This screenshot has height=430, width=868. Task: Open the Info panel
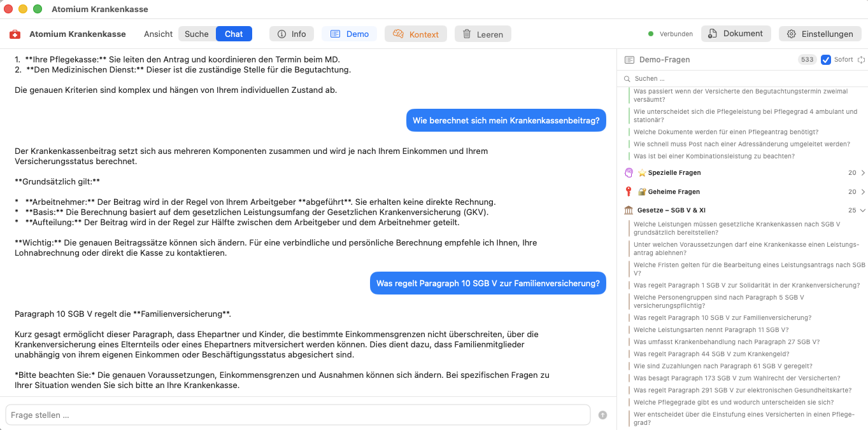pos(292,34)
